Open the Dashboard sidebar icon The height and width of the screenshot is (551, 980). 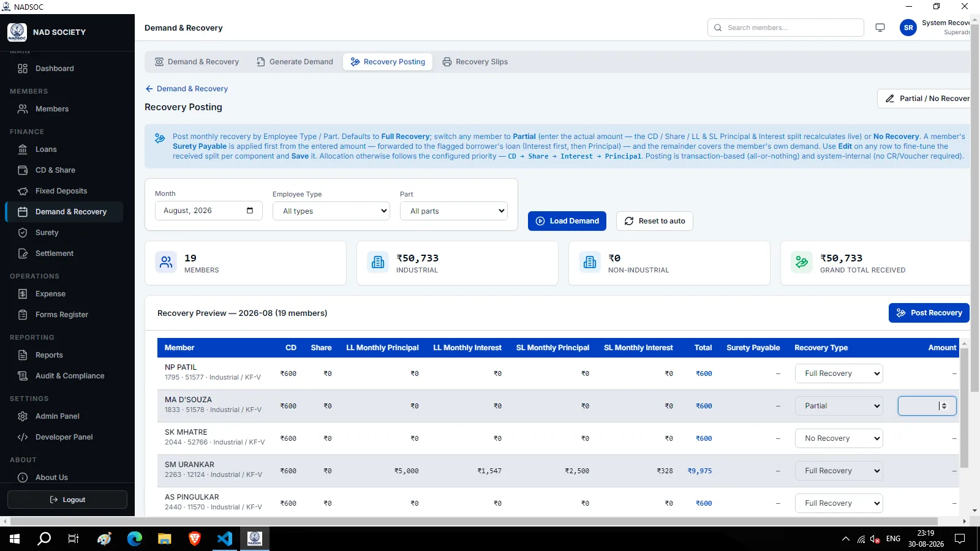coord(23,69)
